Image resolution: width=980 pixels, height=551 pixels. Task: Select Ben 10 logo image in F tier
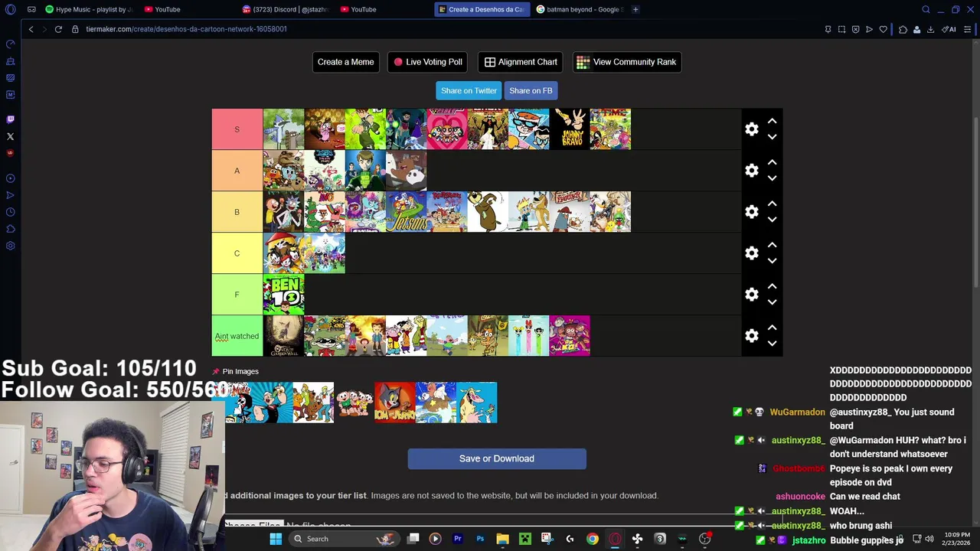click(x=283, y=295)
